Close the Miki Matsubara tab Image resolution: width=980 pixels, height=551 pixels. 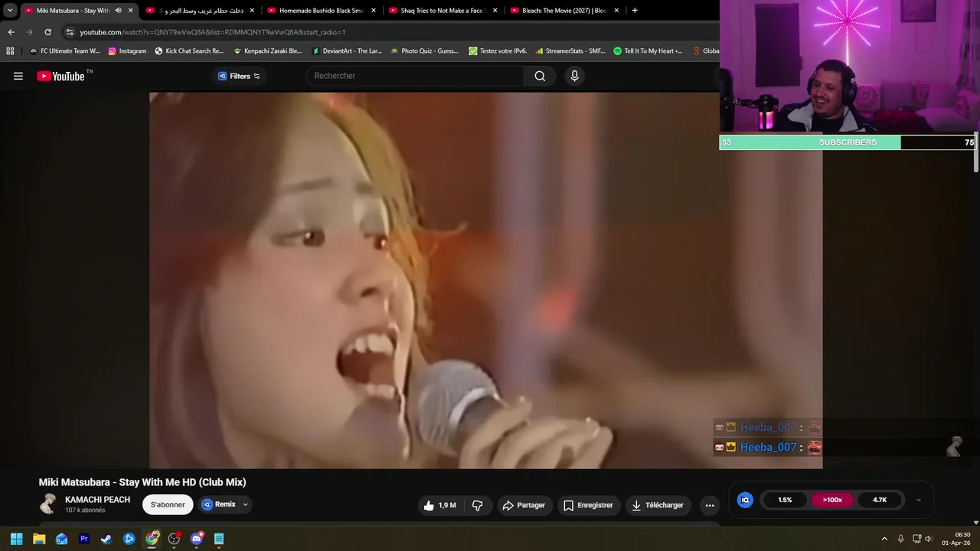coord(130,11)
